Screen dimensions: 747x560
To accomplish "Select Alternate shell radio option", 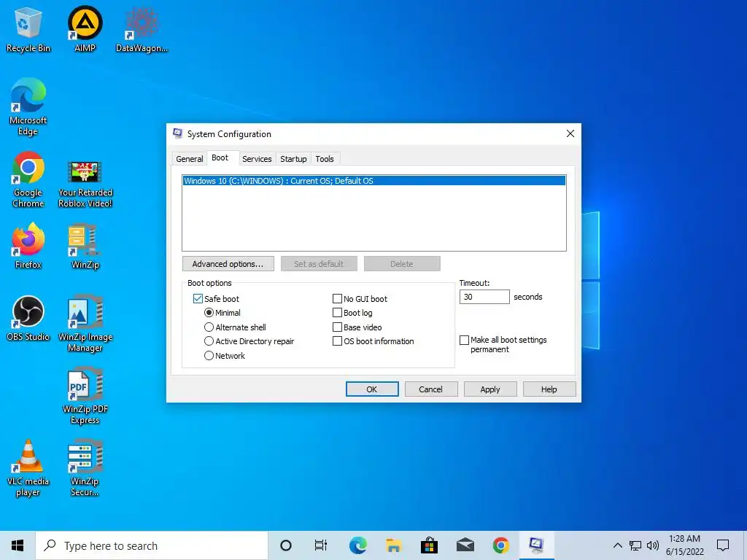I will coord(209,327).
